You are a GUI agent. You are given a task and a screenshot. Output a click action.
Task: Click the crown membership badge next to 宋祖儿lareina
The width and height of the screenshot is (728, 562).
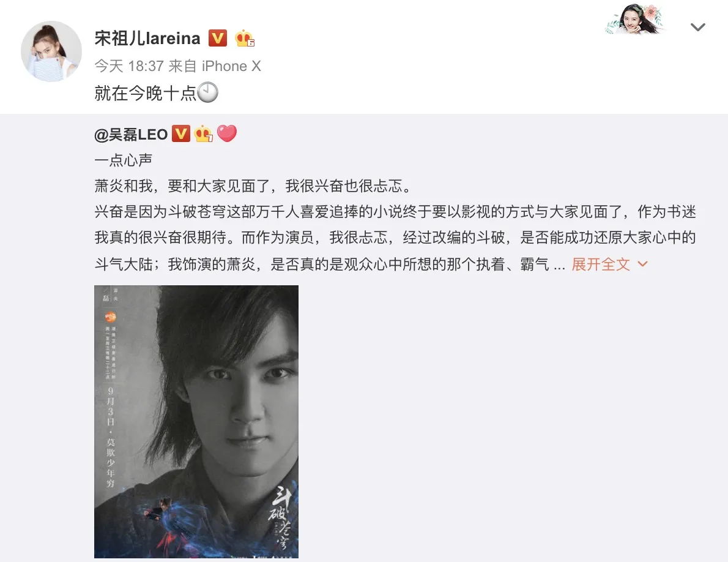tap(244, 38)
